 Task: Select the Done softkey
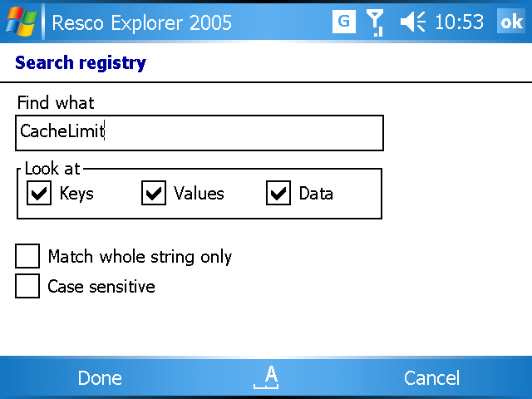click(x=100, y=377)
